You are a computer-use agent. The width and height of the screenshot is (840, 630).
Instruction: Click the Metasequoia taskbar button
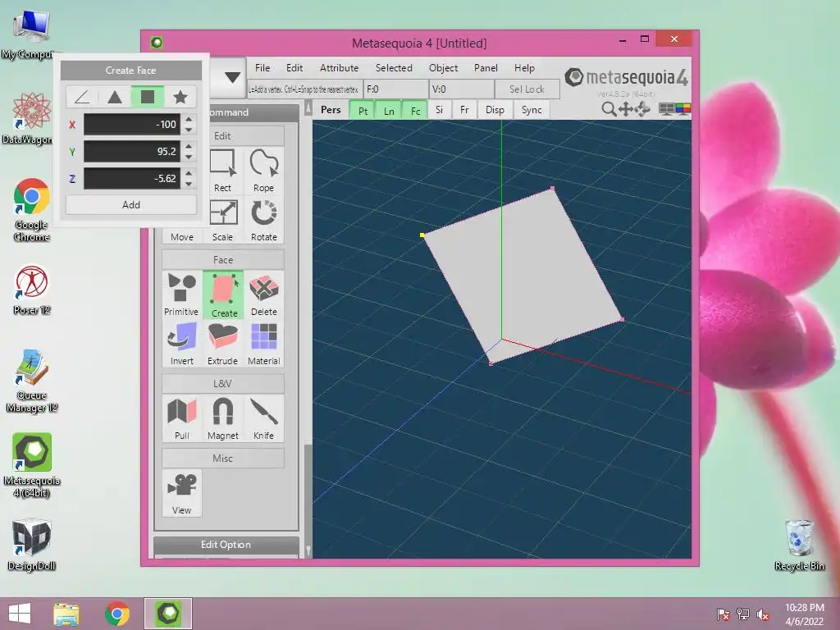168,614
